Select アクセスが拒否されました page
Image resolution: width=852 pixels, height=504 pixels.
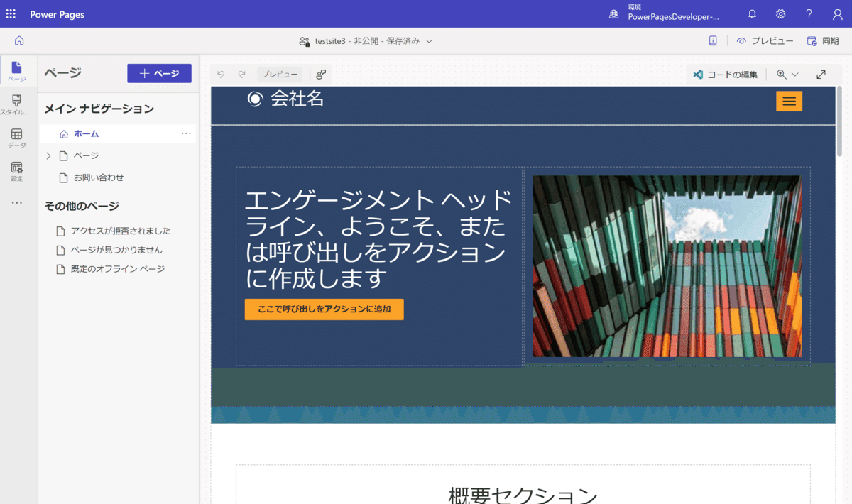[x=120, y=231]
